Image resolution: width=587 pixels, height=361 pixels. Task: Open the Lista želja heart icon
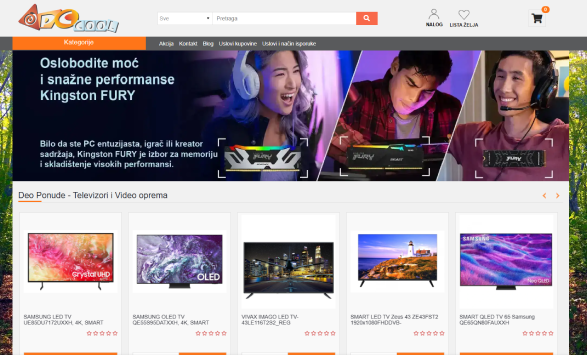[464, 18]
